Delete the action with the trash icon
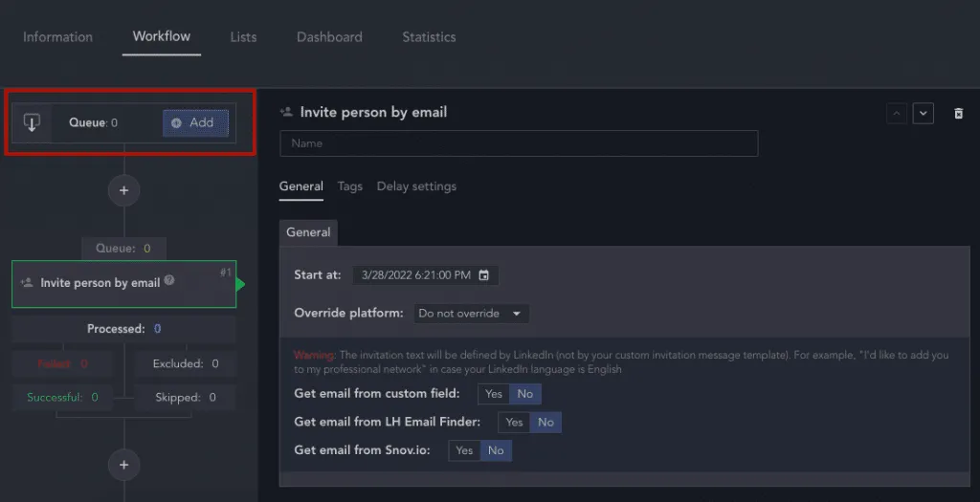Image resolution: width=980 pixels, height=502 pixels. [x=958, y=114]
